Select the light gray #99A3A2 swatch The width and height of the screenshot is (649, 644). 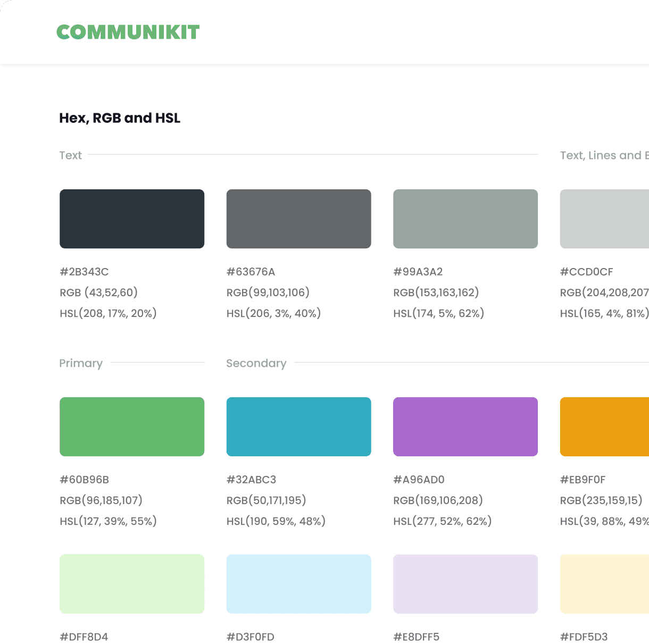pyautogui.click(x=465, y=219)
